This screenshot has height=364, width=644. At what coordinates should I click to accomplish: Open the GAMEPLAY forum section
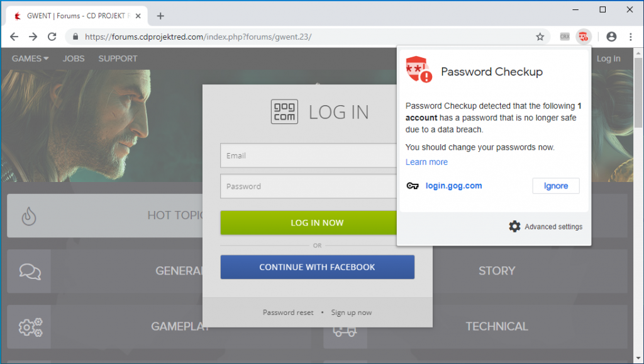tap(105, 327)
